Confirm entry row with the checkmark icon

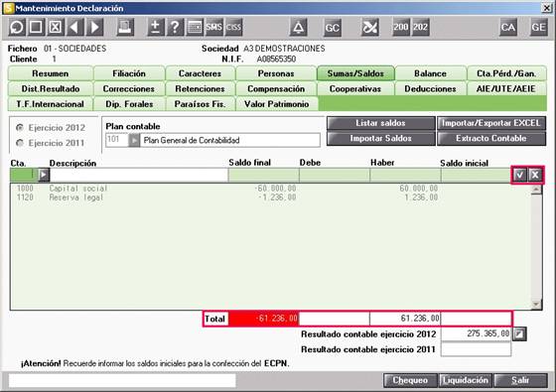pos(519,175)
